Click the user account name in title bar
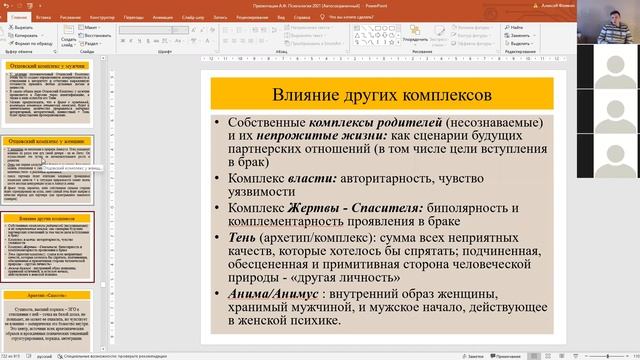 click(557, 6)
